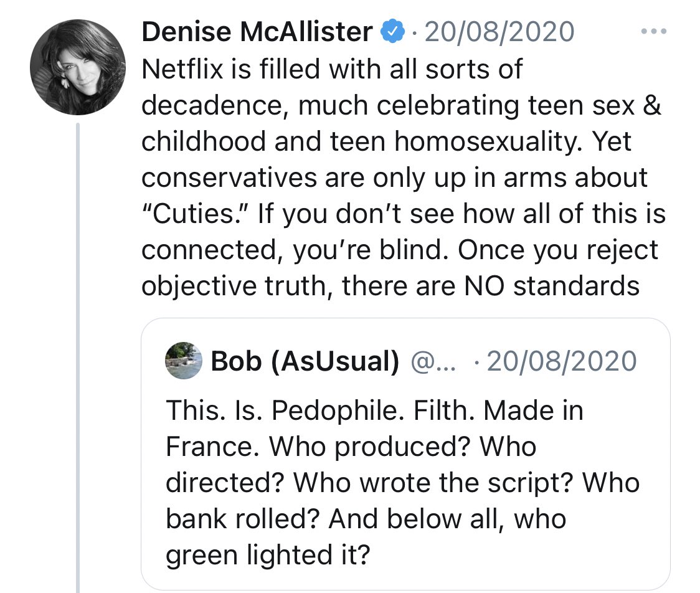Viewport: 700px width, 593px height.
Task: Click the truncated @... handle
Action: point(433,362)
